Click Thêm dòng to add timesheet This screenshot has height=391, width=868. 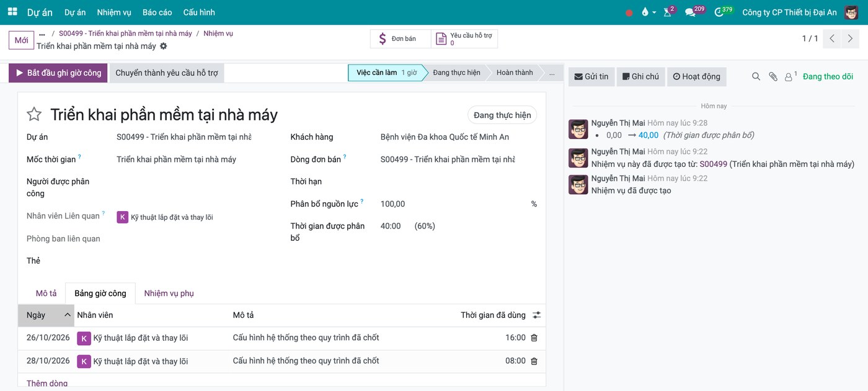tap(47, 384)
